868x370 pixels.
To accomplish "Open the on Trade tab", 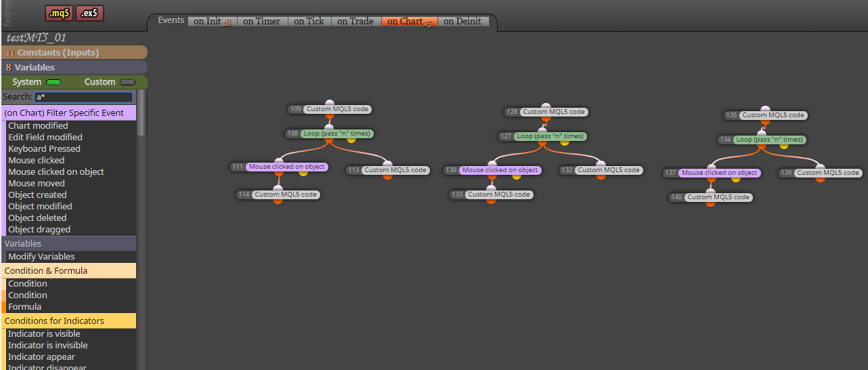I will 355,21.
